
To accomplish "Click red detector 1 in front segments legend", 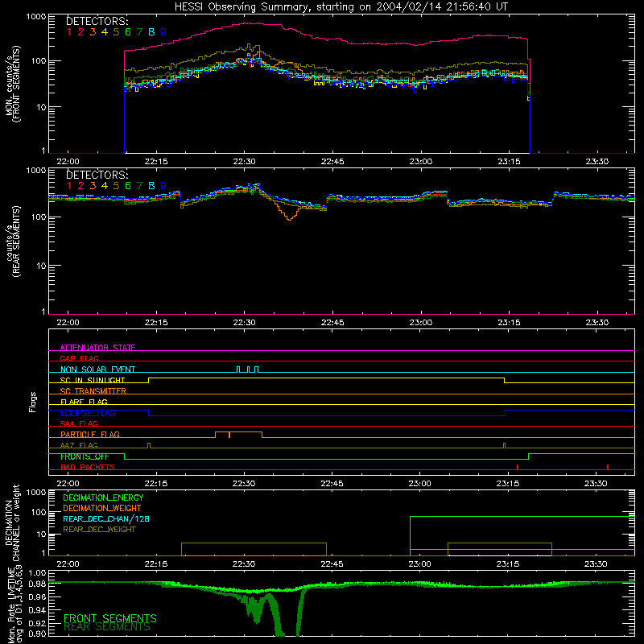I will coord(69,32).
